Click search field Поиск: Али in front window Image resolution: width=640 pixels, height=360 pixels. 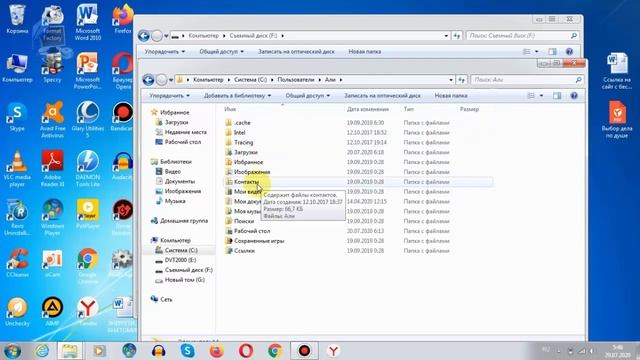527,80
